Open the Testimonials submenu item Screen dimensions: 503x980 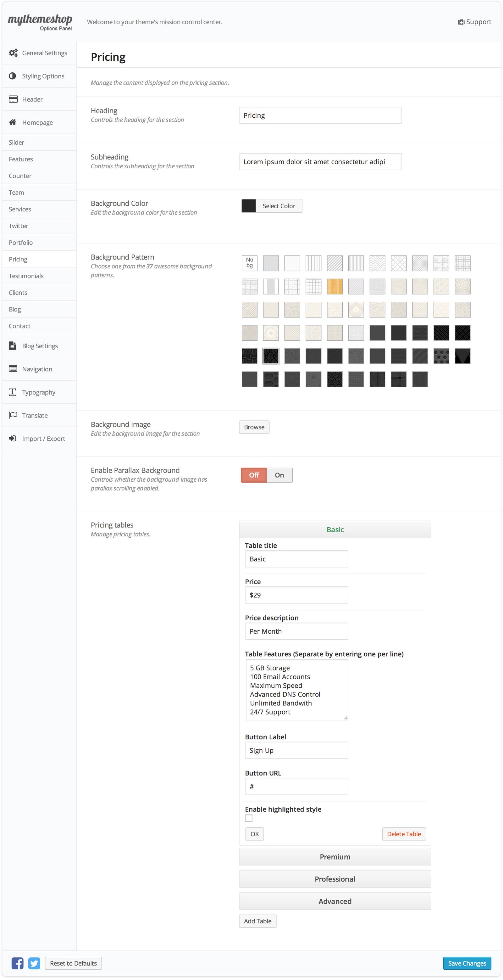click(x=26, y=276)
